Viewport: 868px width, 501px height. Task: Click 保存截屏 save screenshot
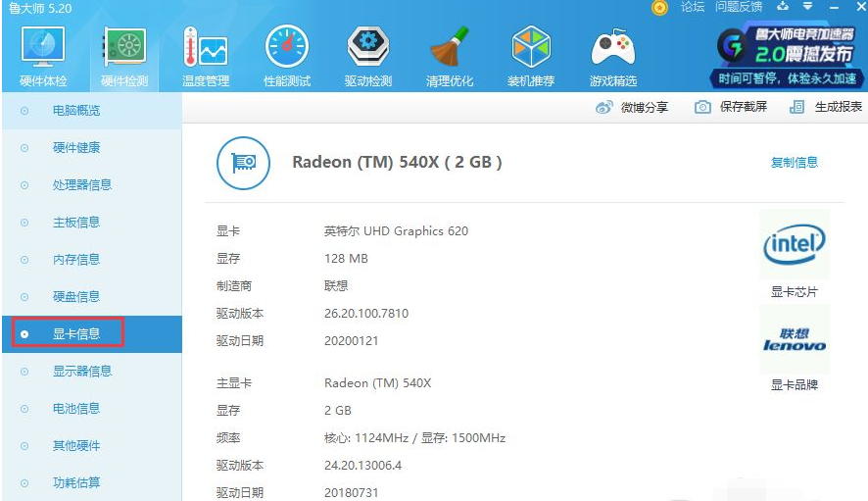coord(731,107)
